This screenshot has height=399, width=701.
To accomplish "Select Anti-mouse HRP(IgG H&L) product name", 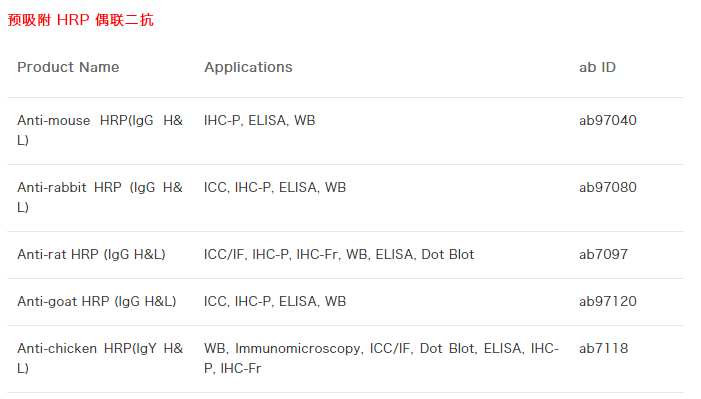I will [x=100, y=130].
